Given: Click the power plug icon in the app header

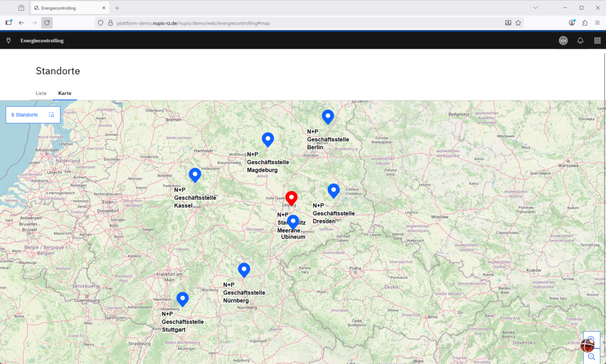Looking at the screenshot, I should coord(9,41).
